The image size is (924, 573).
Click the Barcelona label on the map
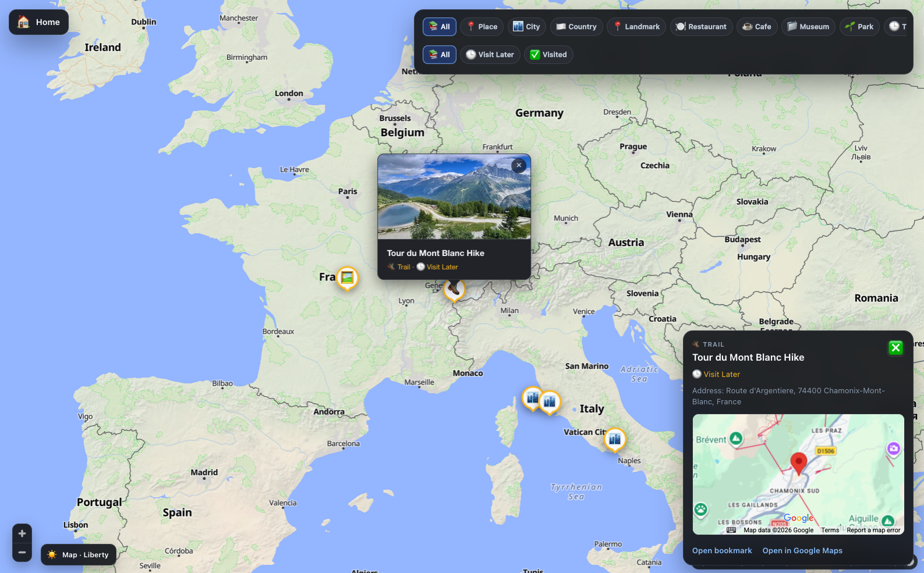pyautogui.click(x=344, y=443)
